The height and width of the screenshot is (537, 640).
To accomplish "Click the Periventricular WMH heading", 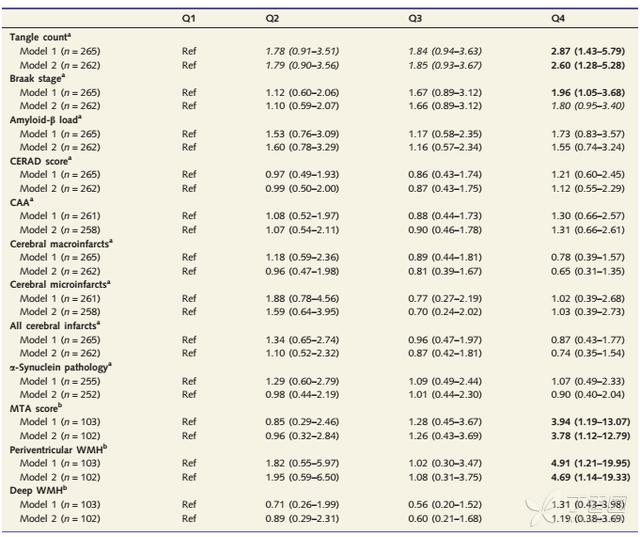I will [58, 449].
